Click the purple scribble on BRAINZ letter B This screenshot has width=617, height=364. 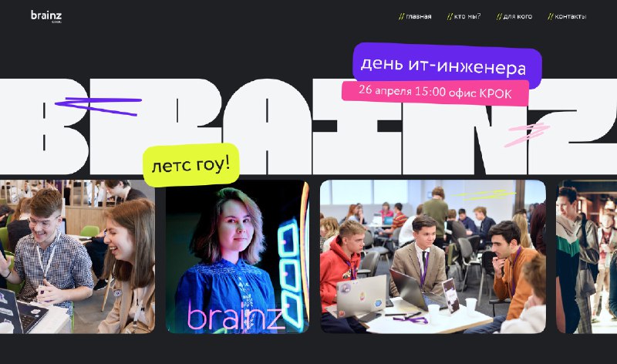click(98, 106)
